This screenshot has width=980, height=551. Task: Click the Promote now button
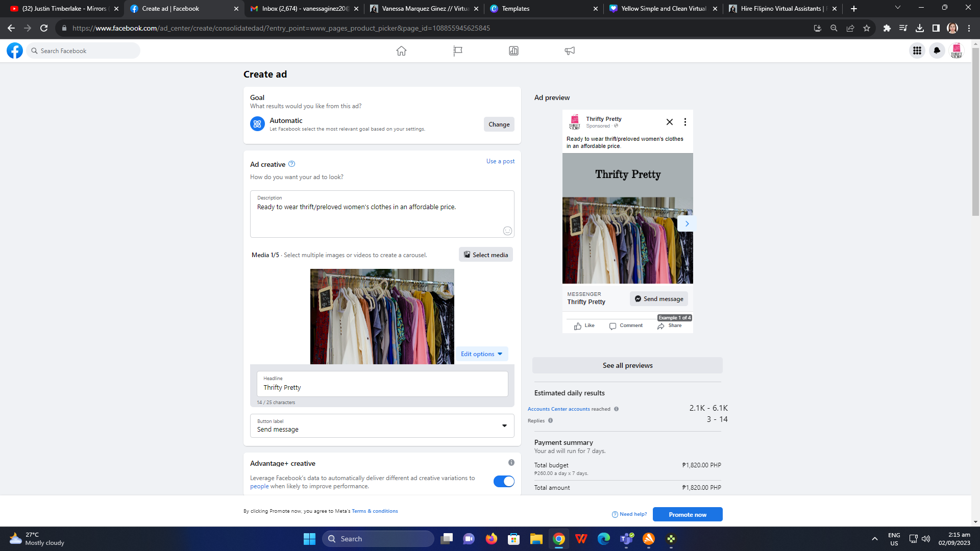tap(687, 514)
